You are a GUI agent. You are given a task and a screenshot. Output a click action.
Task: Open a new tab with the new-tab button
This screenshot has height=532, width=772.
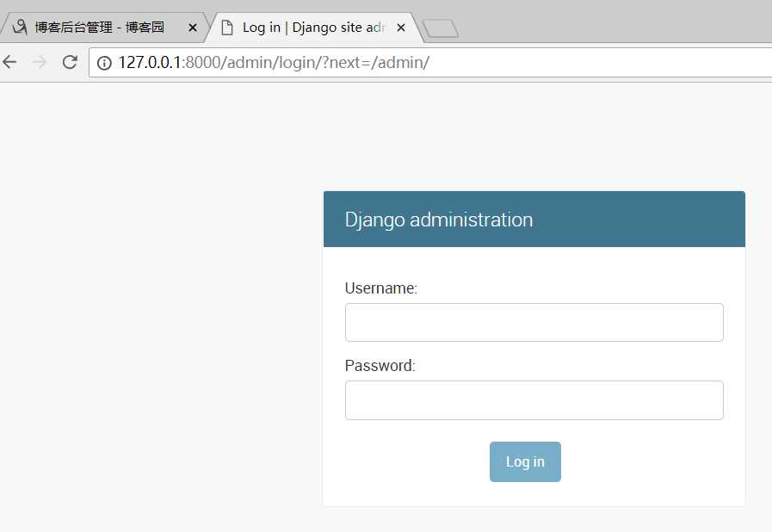441,28
